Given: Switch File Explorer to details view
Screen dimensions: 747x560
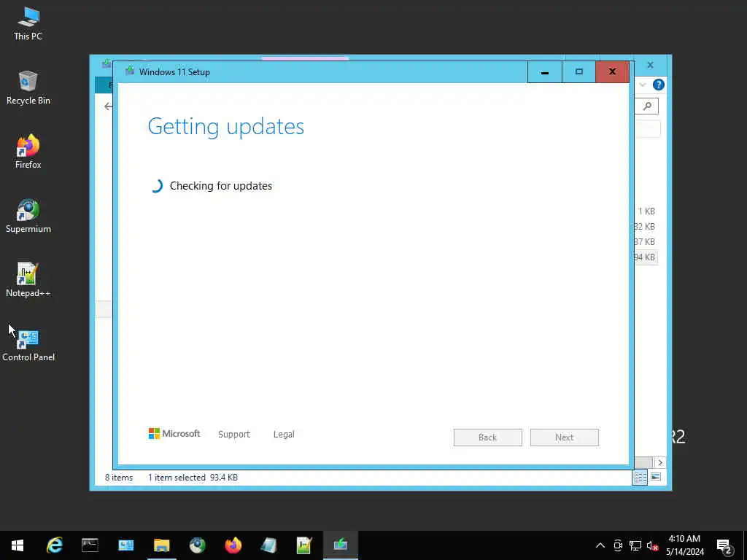Looking at the screenshot, I should [x=640, y=477].
